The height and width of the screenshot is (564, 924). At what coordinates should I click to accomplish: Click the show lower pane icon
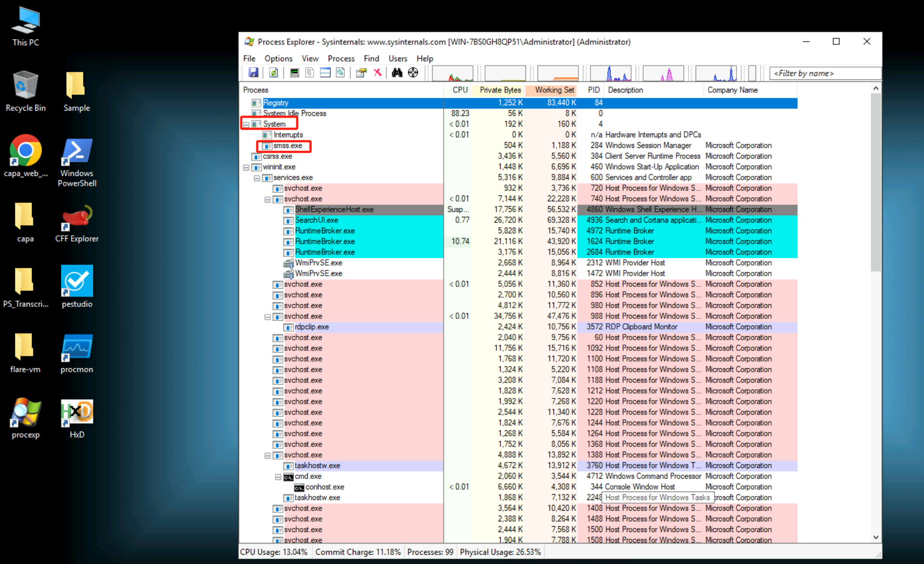pos(325,73)
